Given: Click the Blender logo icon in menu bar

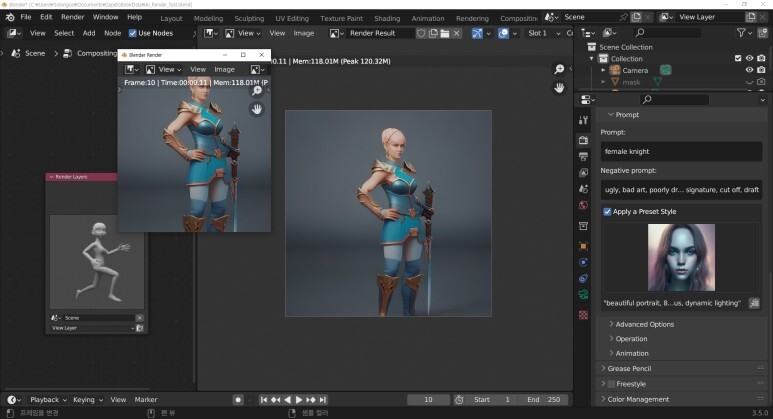Looking at the screenshot, I should (x=10, y=17).
